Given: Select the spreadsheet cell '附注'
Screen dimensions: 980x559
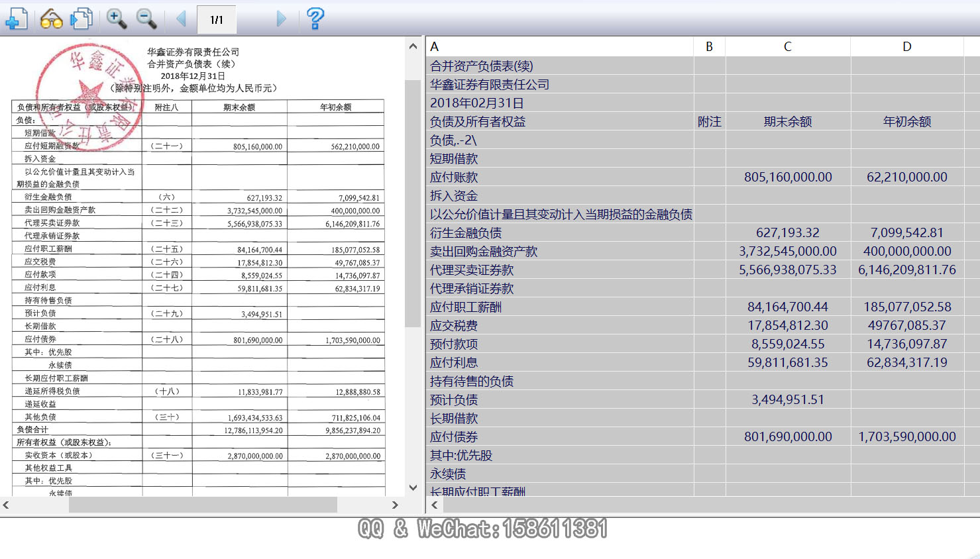Looking at the screenshot, I should click(x=710, y=121).
